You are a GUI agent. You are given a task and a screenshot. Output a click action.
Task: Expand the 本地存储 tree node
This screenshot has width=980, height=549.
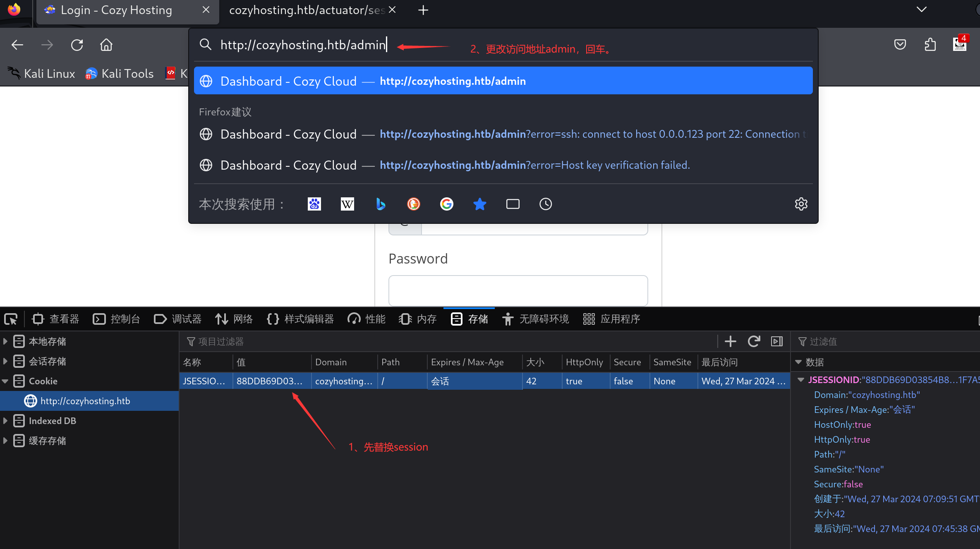(5, 341)
